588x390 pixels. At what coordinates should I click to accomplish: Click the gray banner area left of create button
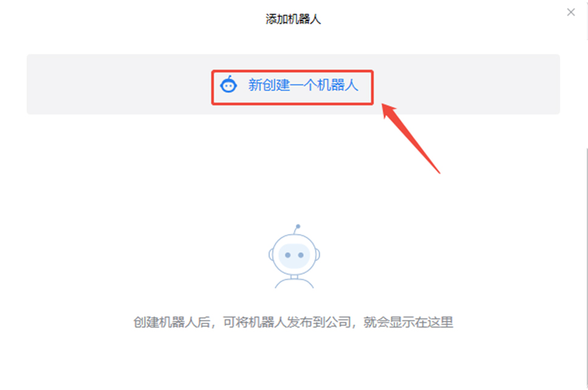119,85
